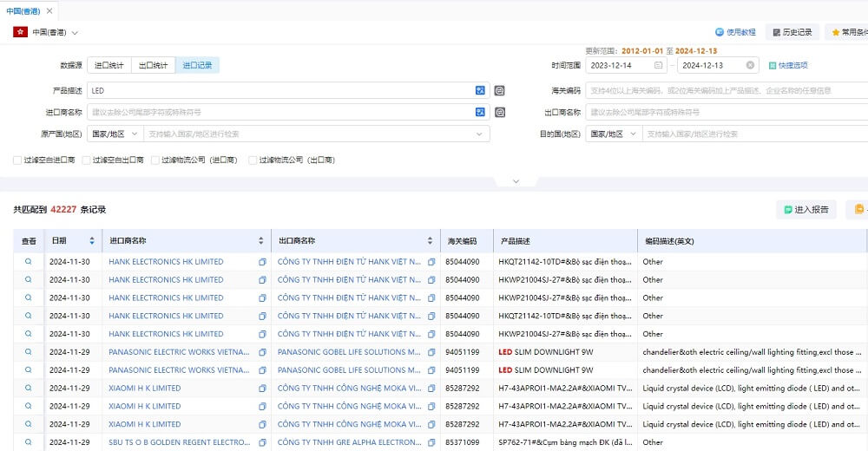
Task: Expand 中国(香港) country selector dropdown
Action: pos(75,33)
